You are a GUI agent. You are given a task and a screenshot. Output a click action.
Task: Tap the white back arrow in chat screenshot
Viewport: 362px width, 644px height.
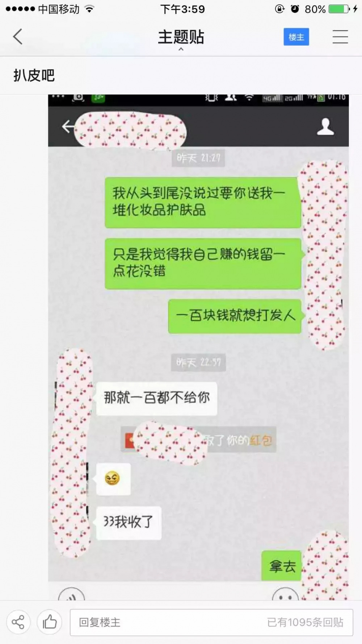68,126
